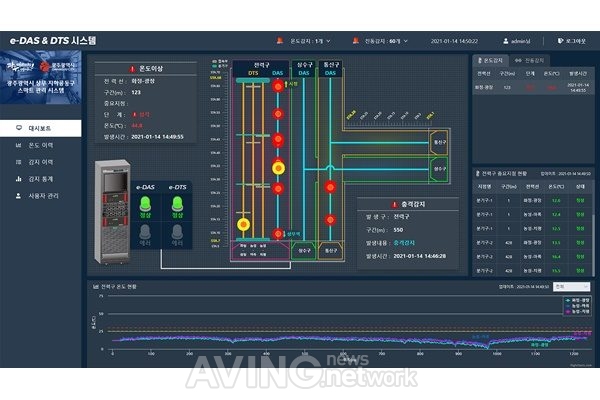Click the lower red marker on 통신구 line
Viewport: 600px width, 400px height.
330,220
